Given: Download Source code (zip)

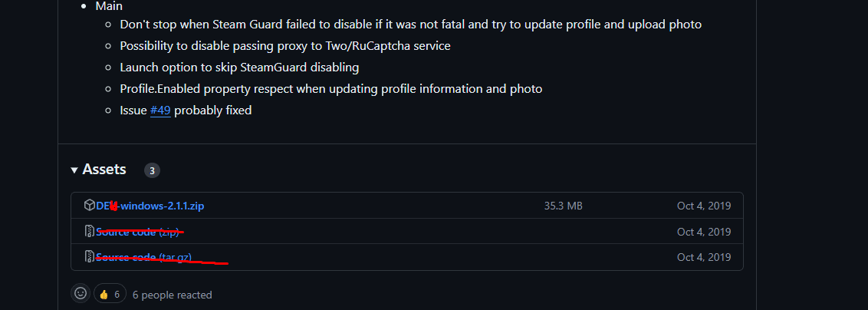Looking at the screenshot, I should click(138, 232).
